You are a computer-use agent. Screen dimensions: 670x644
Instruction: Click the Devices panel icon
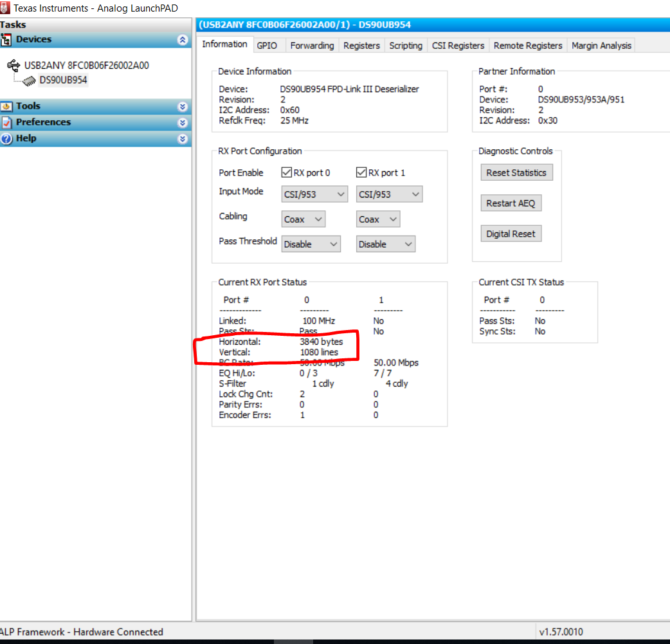pos(6,40)
